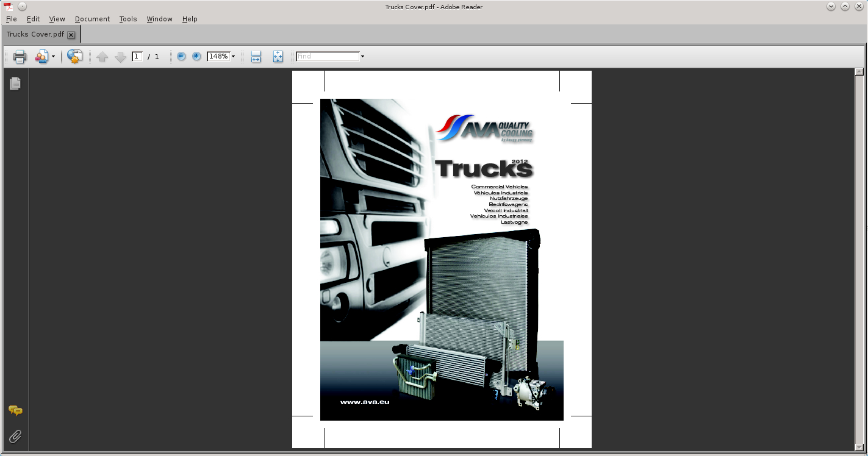Open the Help menu
868x456 pixels.
tap(190, 19)
